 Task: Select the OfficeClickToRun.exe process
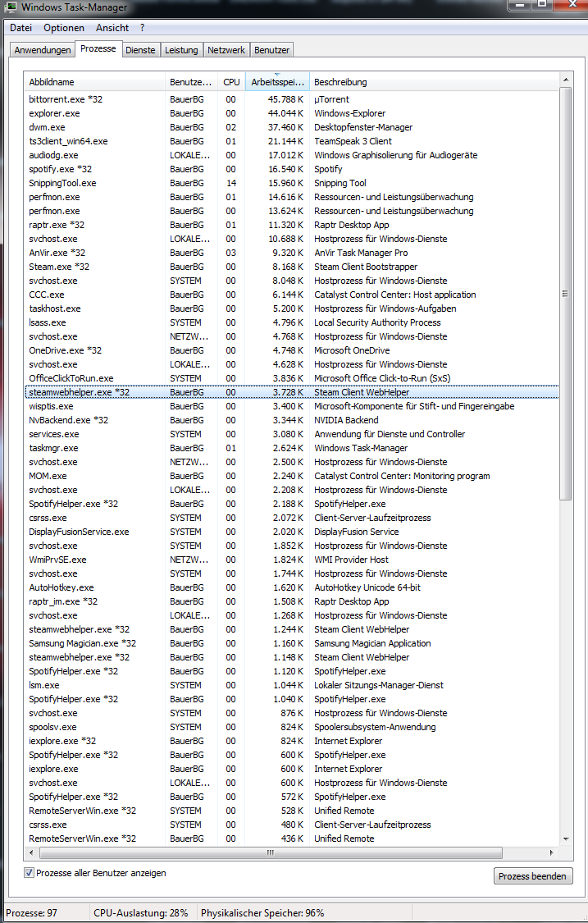point(291,378)
